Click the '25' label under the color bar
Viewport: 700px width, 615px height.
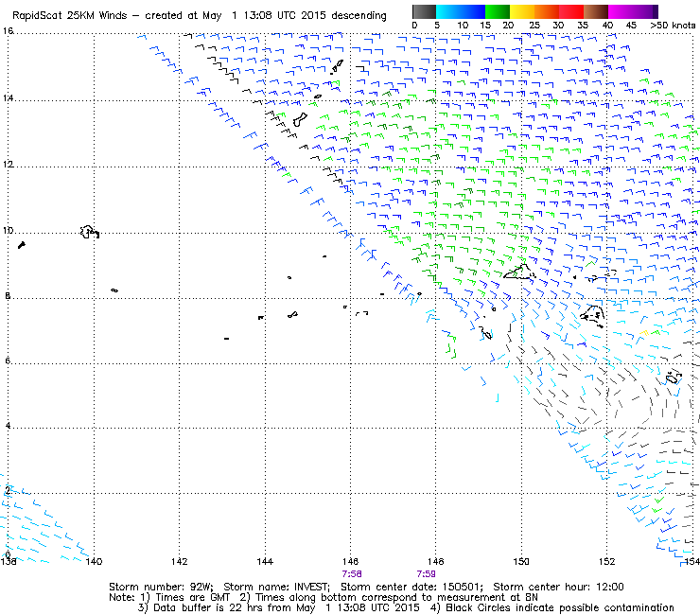[x=534, y=26]
